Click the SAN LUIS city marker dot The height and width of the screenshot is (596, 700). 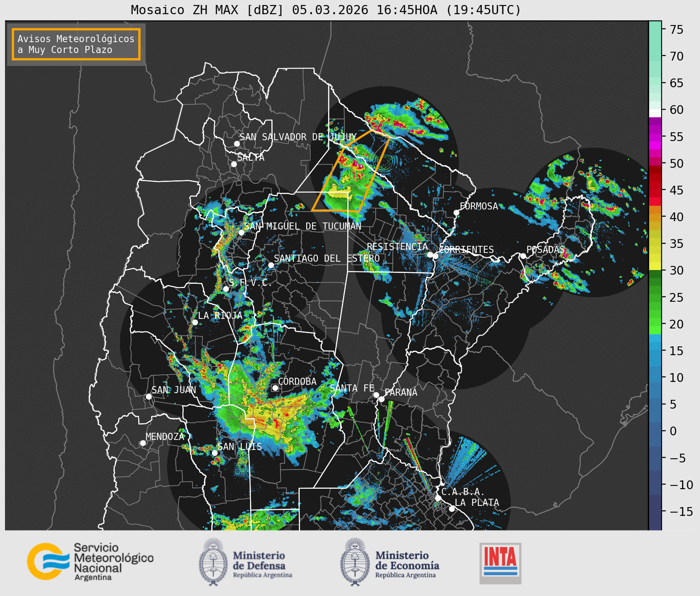click(x=215, y=453)
